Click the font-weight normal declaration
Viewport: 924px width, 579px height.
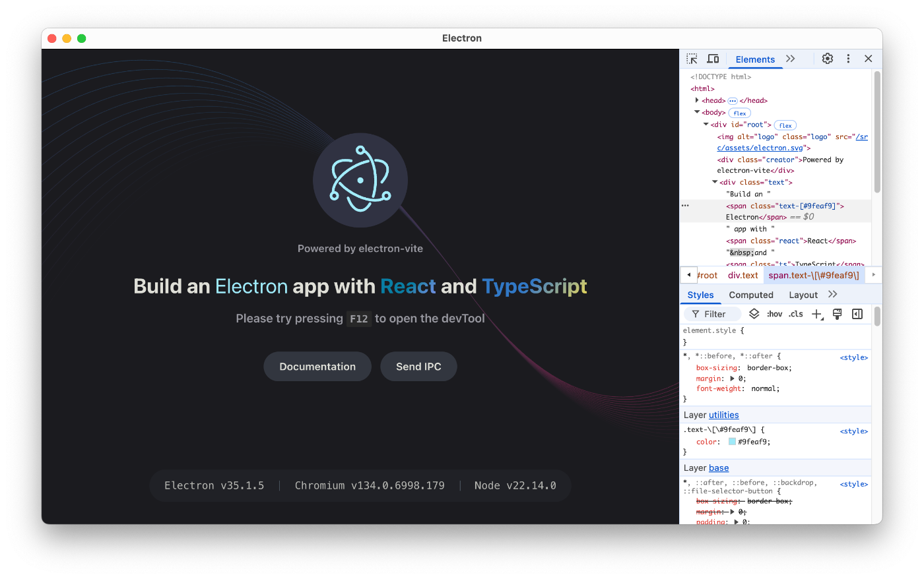coord(738,388)
